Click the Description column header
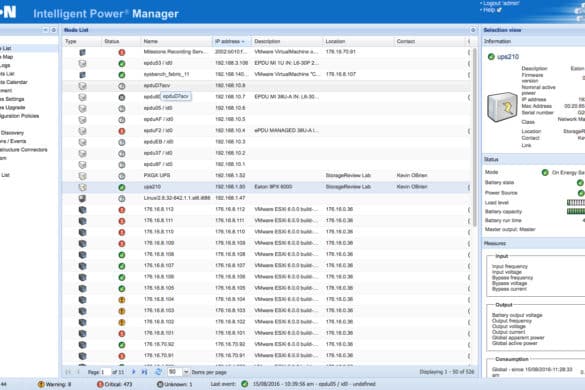585x390 pixels. pos(287,41)
